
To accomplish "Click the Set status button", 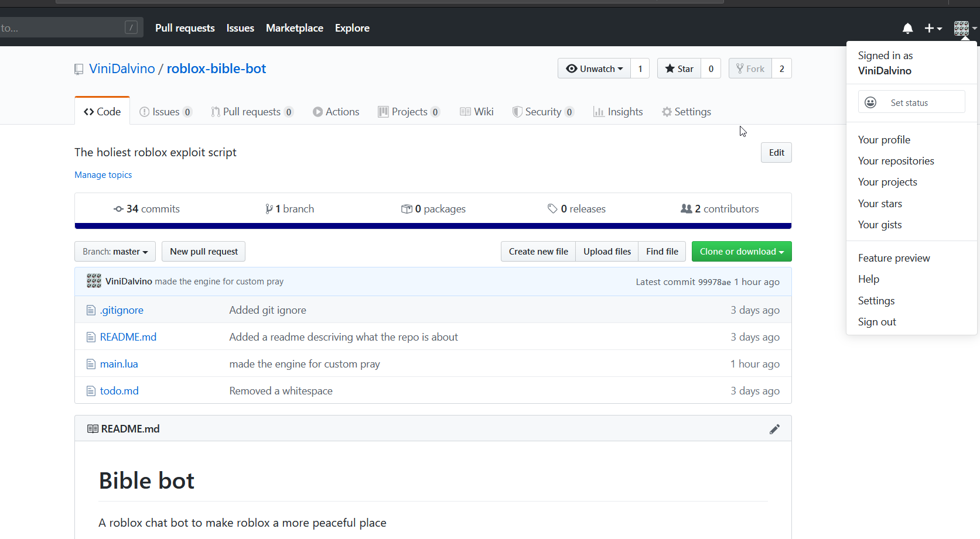I will (x=911, y=102).
